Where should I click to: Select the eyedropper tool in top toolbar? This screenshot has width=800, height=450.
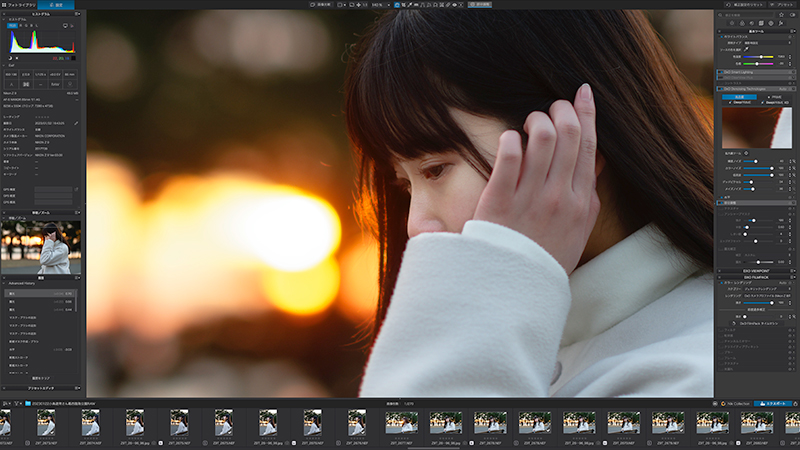(410, 5)
